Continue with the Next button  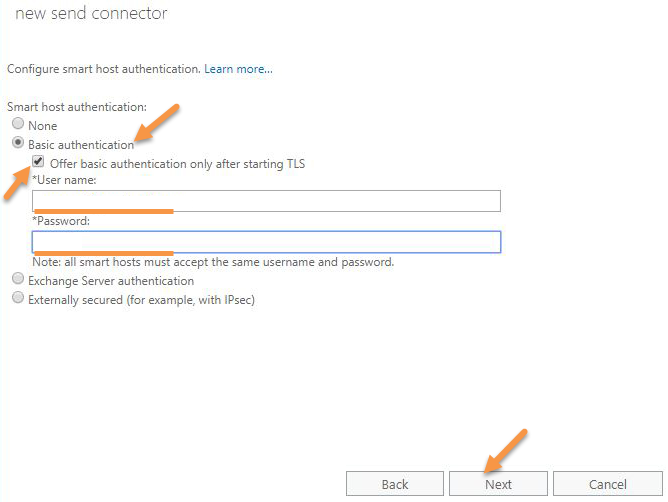click(498, 484)
